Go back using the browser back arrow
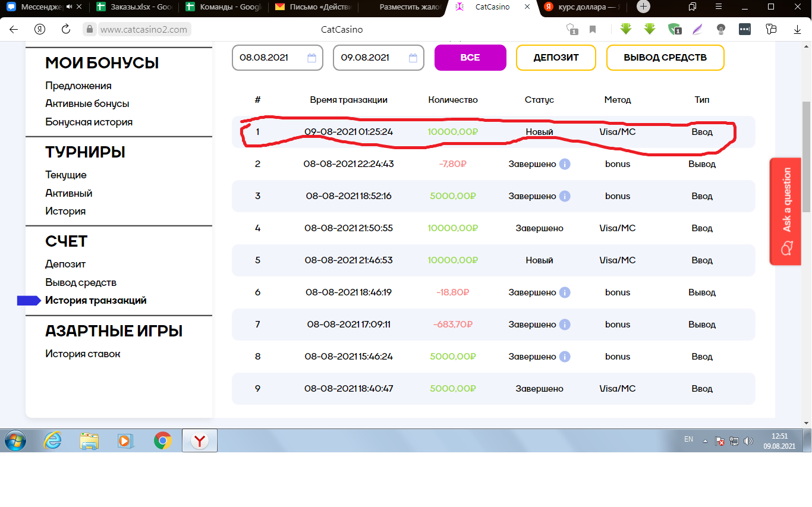Image resolution: width=812 pixels, height=507 pixels. tap(14, 29)
